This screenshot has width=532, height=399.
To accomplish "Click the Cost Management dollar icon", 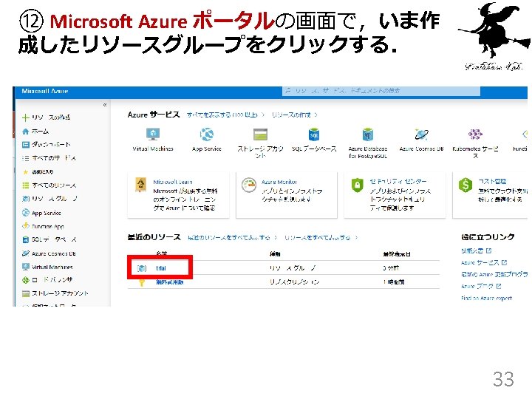I will [465, 185].
